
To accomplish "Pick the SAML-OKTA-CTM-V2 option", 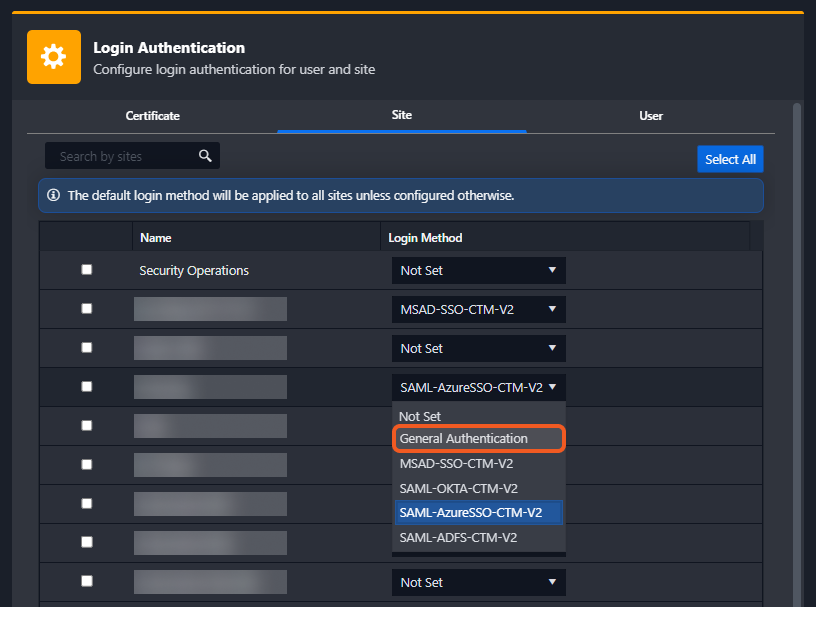I will 458,489.
